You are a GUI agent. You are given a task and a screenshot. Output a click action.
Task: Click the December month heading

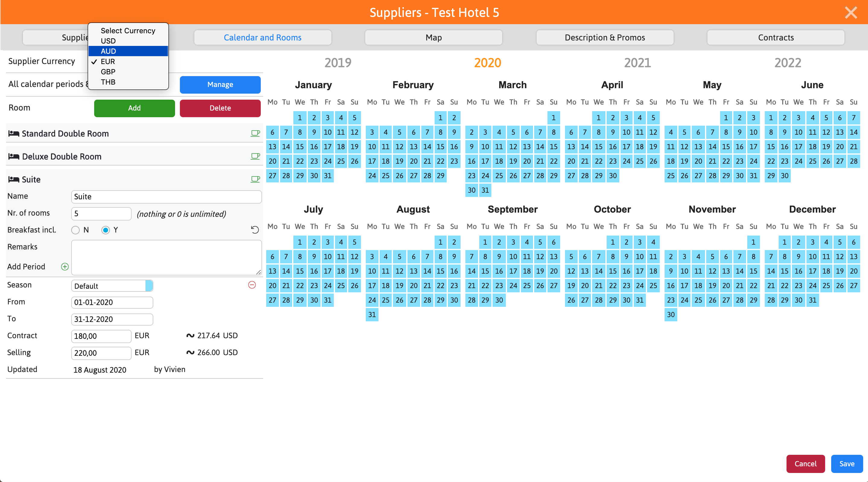[812, 209]
